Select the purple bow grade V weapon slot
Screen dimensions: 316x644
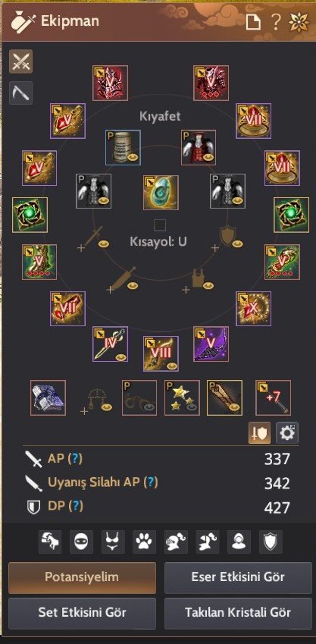pyautogui.click(x=211, y=344)
